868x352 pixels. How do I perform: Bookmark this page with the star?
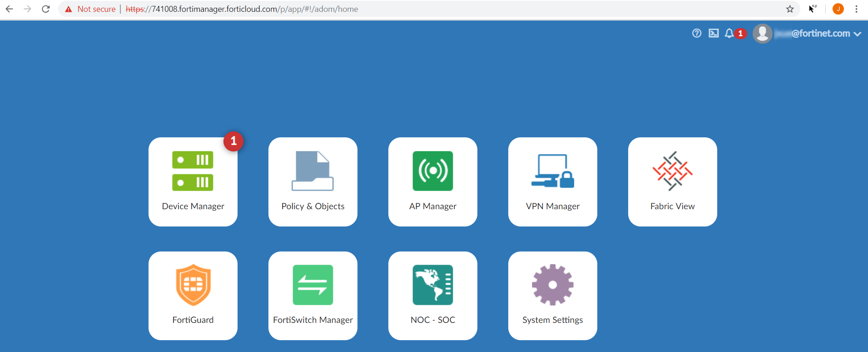pos(790,9)
